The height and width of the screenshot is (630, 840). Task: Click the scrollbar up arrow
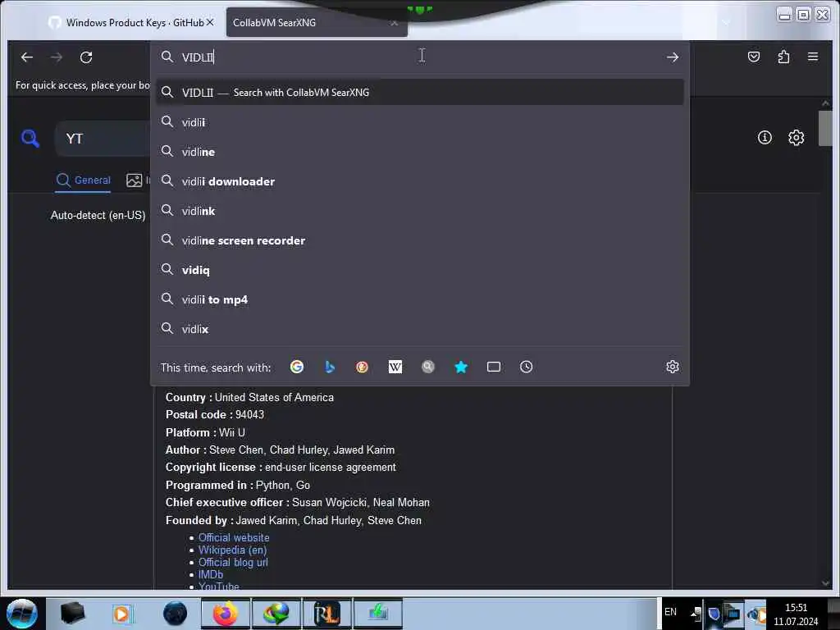tap(825, 103)
